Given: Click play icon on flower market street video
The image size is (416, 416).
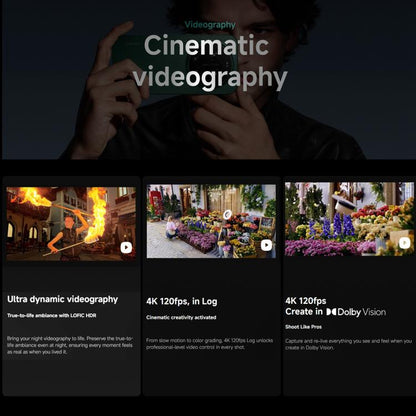Looking at the screenshot, I should point(266,245).
